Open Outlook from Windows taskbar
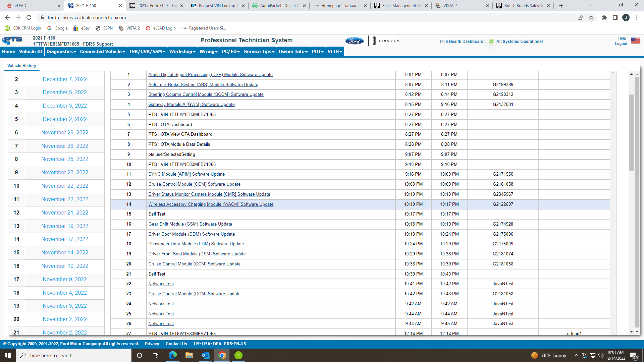Image resolution: width=644 pixels, height=362 pixels. point(205,355)
